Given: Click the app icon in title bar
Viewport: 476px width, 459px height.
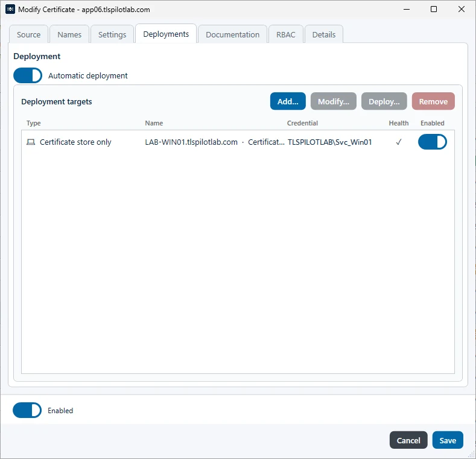Looking at the screenshot, I should (10, 10).
